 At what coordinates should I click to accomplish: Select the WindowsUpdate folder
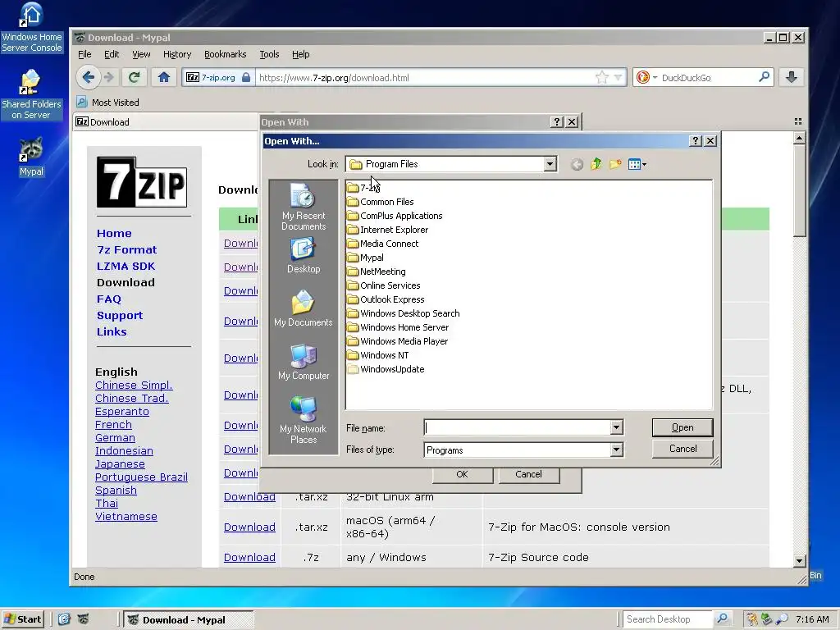386,369
